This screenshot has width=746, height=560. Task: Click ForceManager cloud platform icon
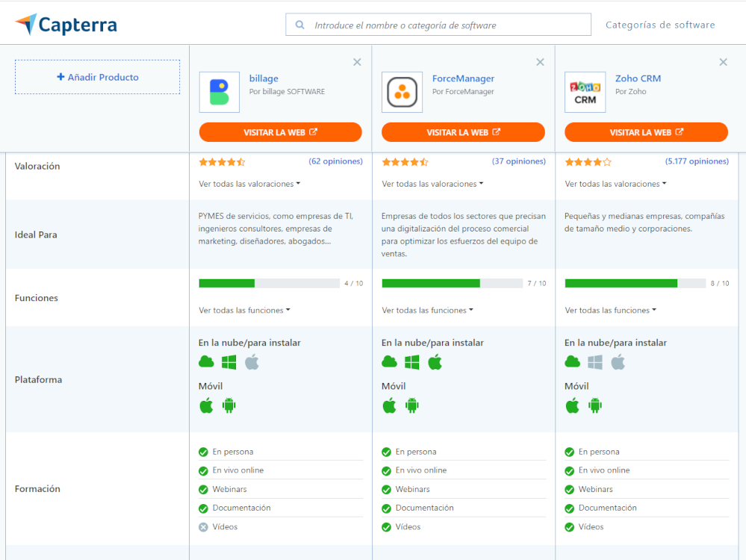click(x=390, y=362)
